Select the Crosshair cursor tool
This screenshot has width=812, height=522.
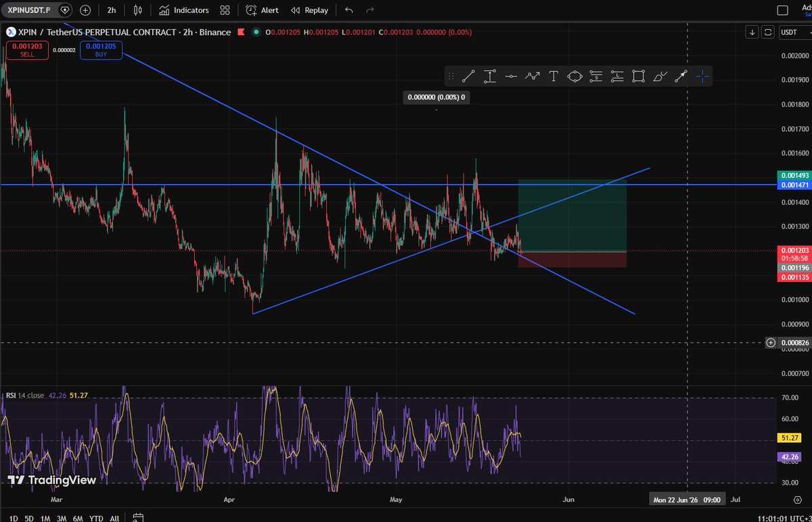click(x=702, y=76)
